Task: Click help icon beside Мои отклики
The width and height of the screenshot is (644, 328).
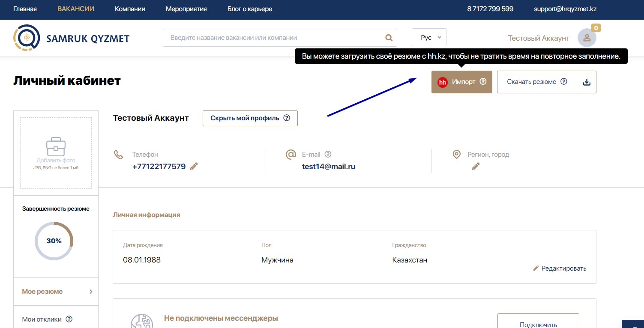Action: click(x=69, y=319)
